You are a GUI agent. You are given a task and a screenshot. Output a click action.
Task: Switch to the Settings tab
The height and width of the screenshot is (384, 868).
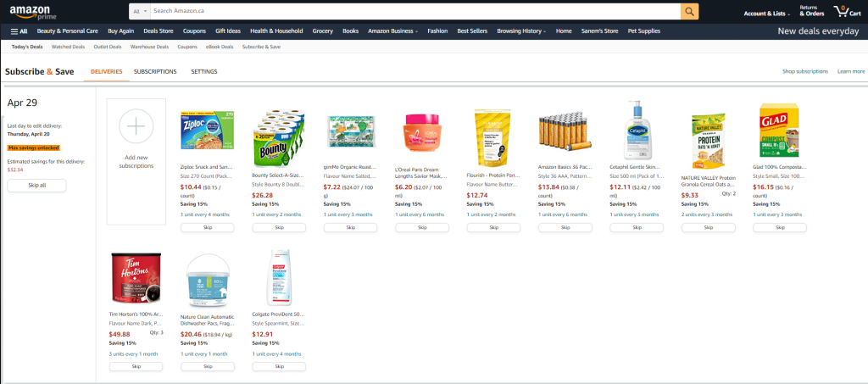point(203,72)
